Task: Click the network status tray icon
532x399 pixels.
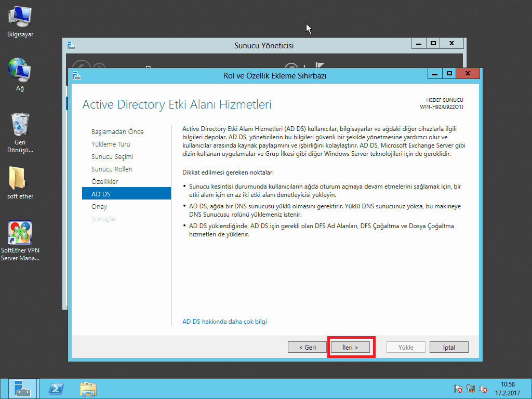Action: [470, 389]
